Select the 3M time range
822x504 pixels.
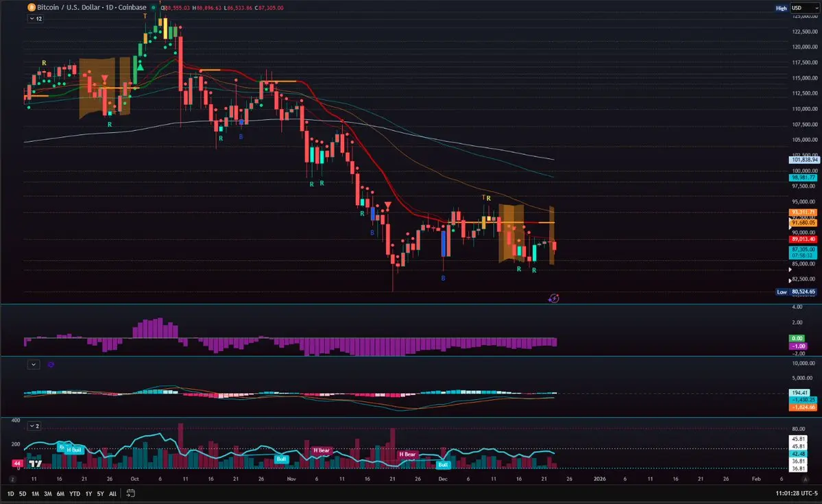pos(48,494)
